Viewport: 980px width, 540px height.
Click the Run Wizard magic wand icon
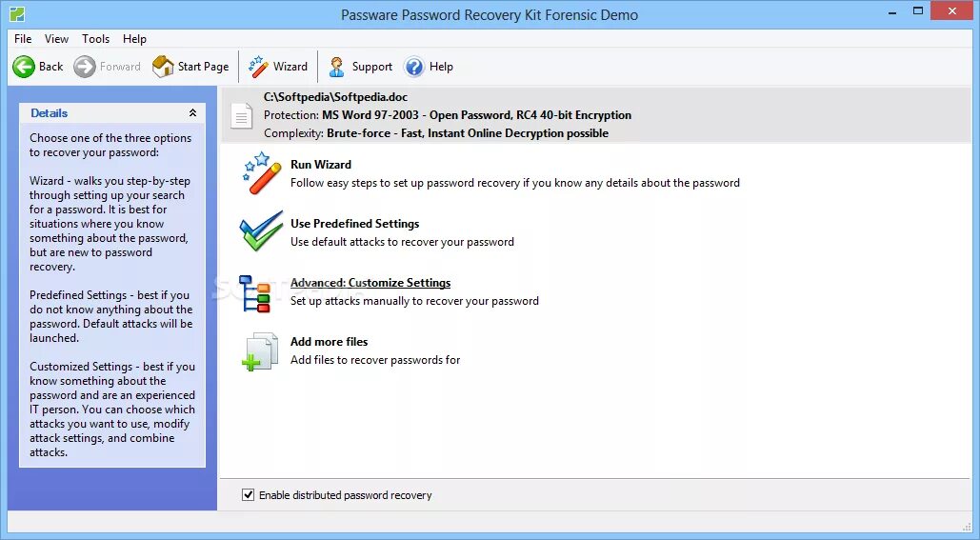point(261,173)
